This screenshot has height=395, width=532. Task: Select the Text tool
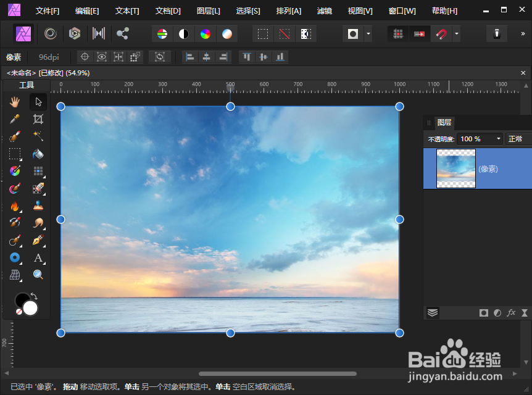click(x=38, y=258)
